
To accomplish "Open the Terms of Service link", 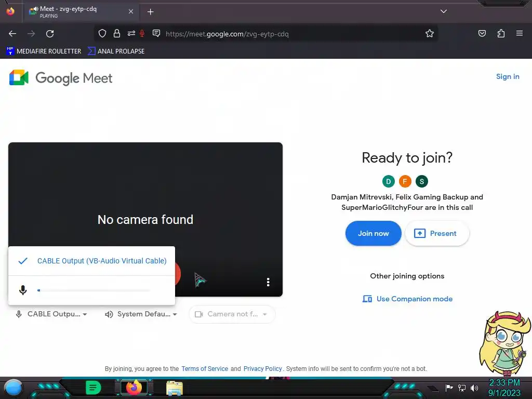I will [x=205, y=369].
